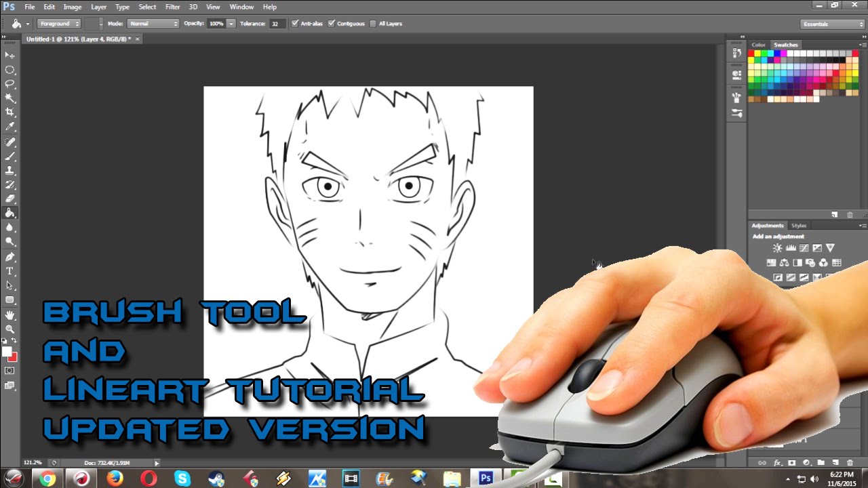Open the Layer menu
This screenshot has width=868, height=488.
click(x=98, y=7)
